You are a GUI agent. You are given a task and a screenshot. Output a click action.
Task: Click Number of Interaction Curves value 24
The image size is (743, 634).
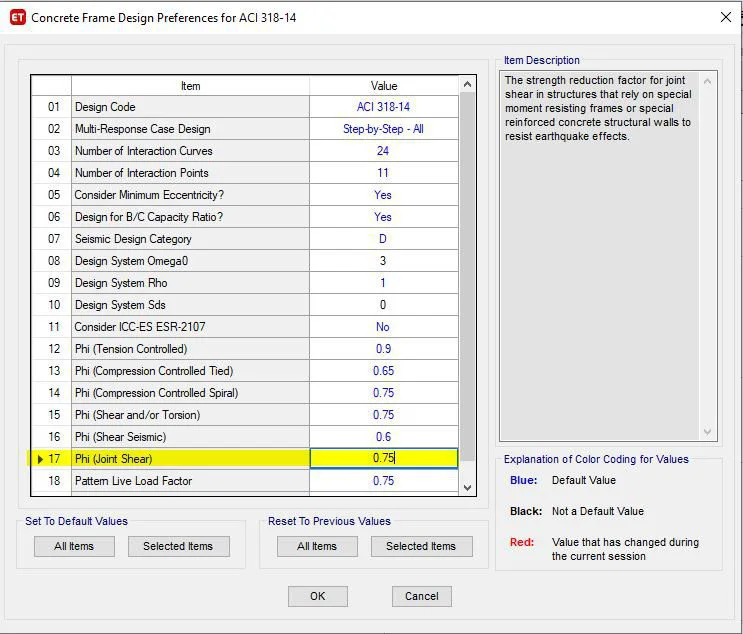(384, 151)
